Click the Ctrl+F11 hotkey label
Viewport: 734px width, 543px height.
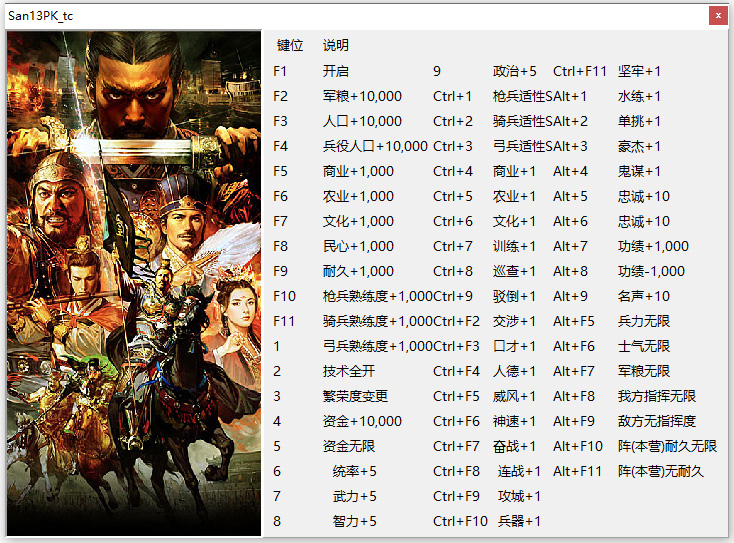pyautogui.click(x=580, y=71)
